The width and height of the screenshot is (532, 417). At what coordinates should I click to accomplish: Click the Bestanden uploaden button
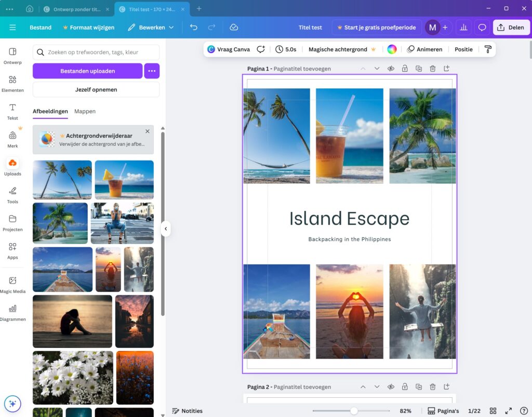click(x=87, y=71)
